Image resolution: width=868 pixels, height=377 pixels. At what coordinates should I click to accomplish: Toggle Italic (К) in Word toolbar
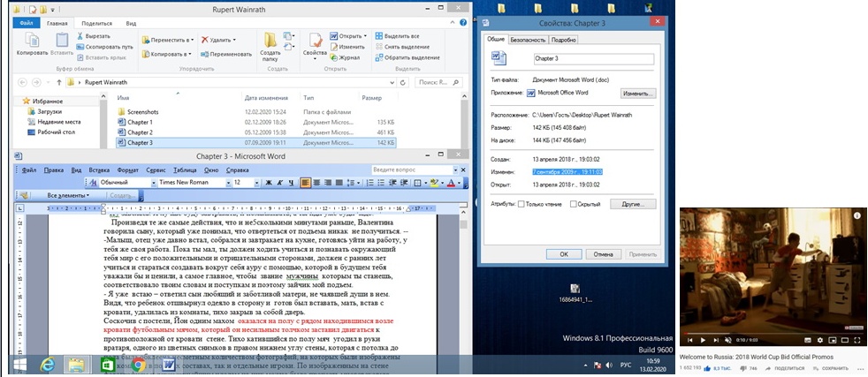click(x=280, y=183)
